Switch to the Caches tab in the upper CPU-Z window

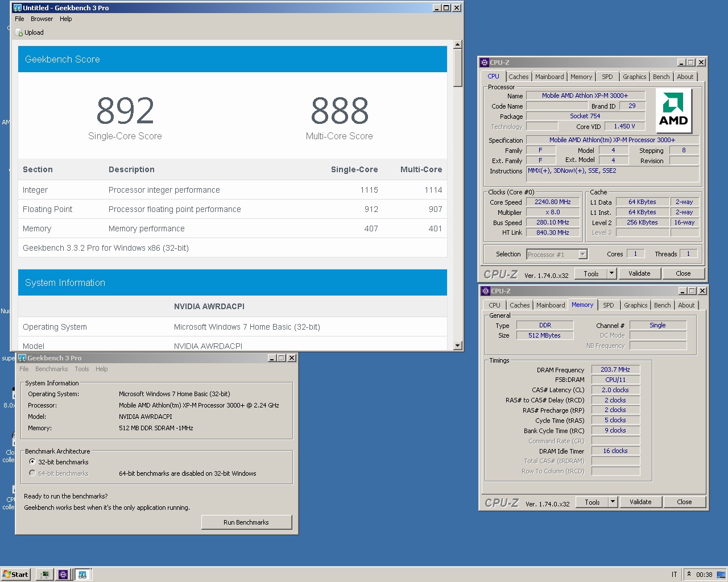coord(519,77)
